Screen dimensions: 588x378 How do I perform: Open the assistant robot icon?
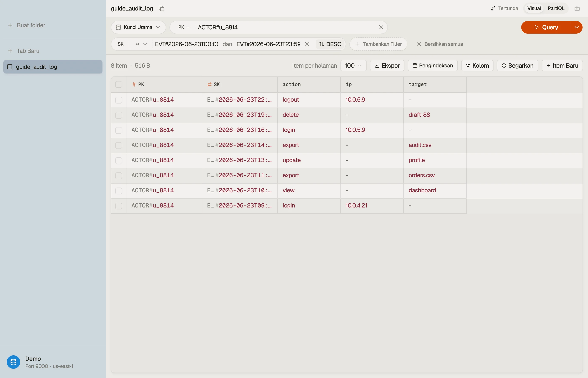click(577, 8)
